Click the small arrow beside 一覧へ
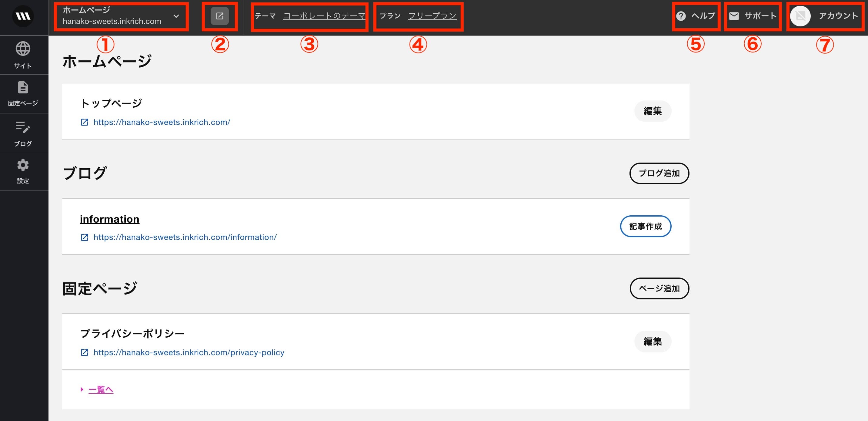The width and height of the screenshot is (868, 421). (x=82, y=389)
